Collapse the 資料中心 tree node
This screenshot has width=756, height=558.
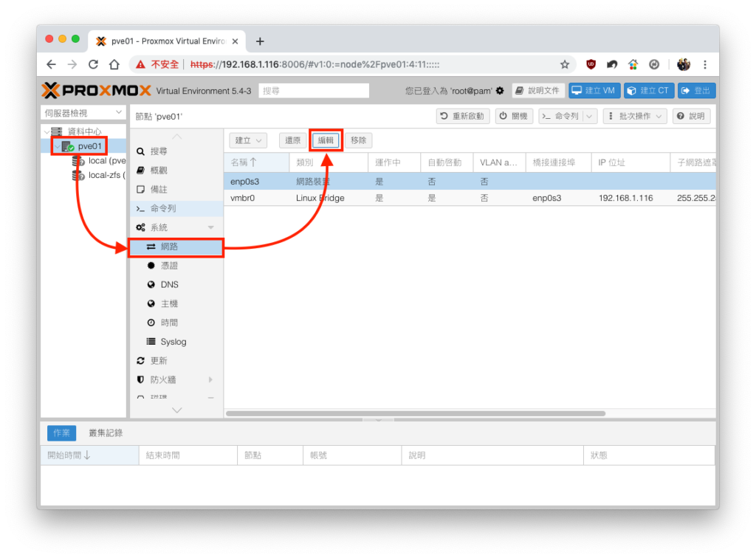point(47,131)
